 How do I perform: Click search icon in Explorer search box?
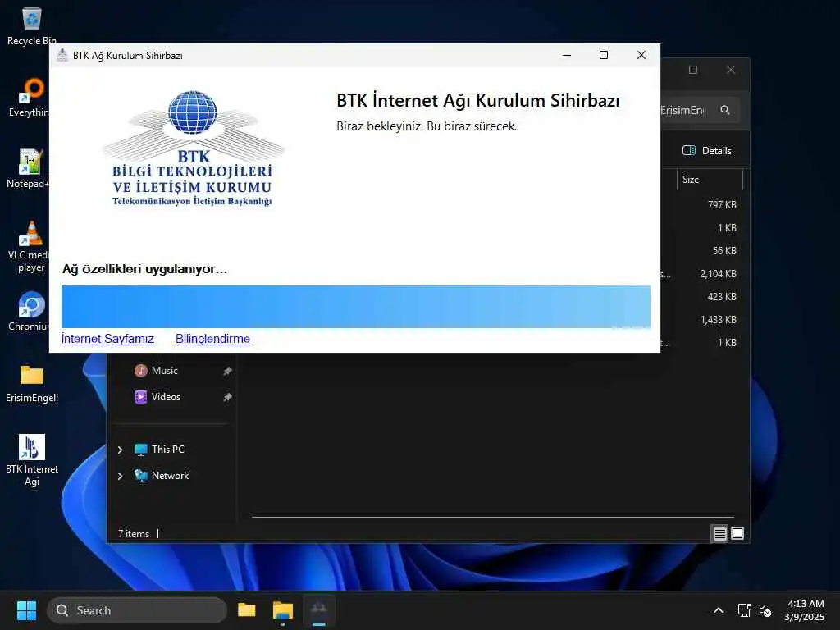pyautogui.click(x=725, y=110)
